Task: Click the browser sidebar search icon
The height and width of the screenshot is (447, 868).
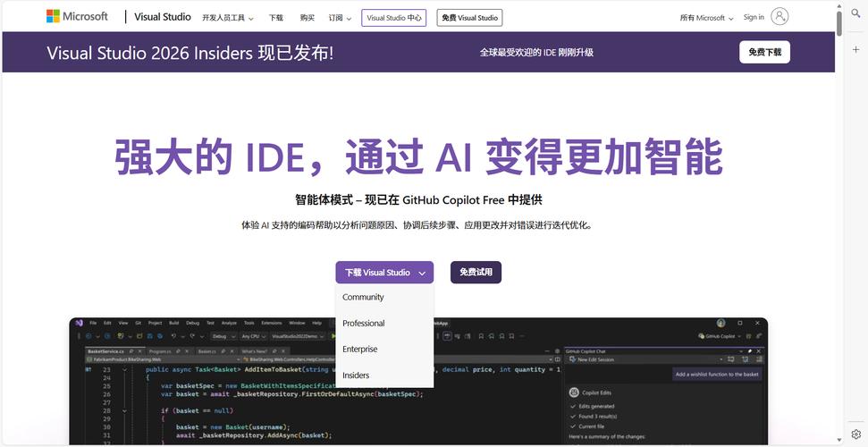Action: pos(855,13)
